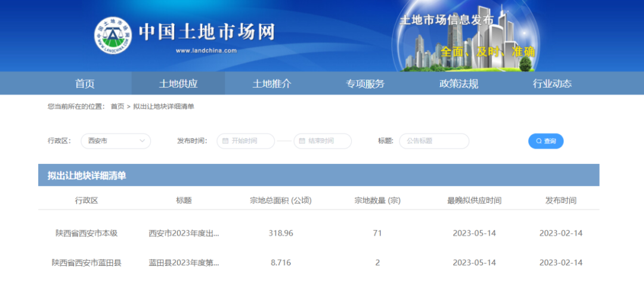Viewport: 644px width, 282px height.
Task: Click the 全面、及时、准确 banner slogan
Action: coord(488,52)
